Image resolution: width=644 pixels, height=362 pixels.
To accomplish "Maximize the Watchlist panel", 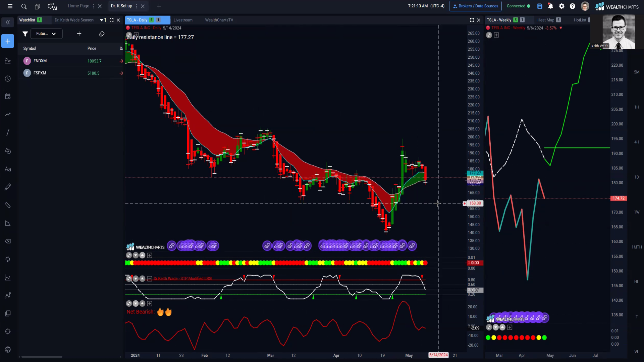I will tap(112, 20).
